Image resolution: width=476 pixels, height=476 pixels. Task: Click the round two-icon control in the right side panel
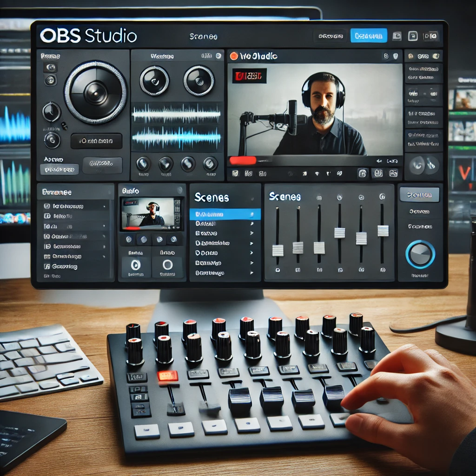pyautogui.click(x=424, y=165)
